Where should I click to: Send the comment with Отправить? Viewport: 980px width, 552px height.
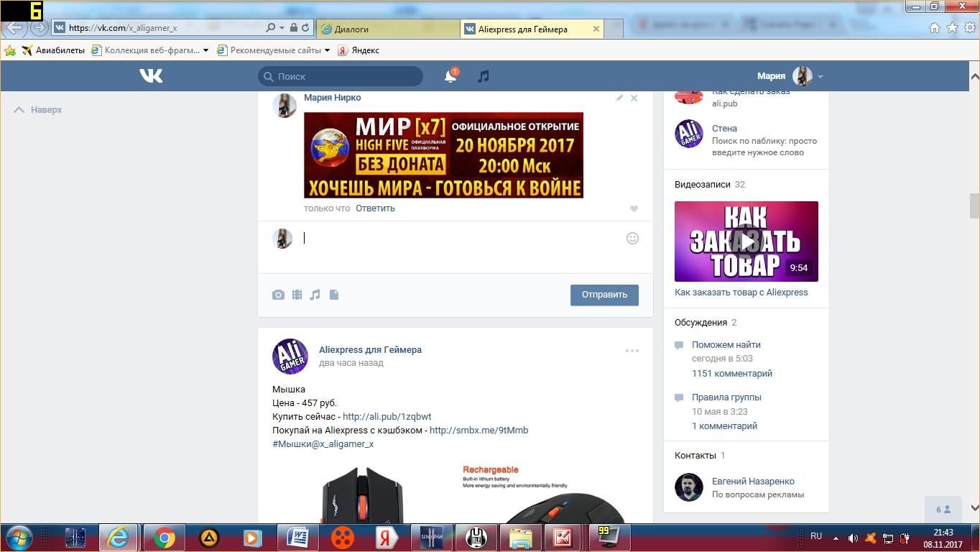click(604, 295)
